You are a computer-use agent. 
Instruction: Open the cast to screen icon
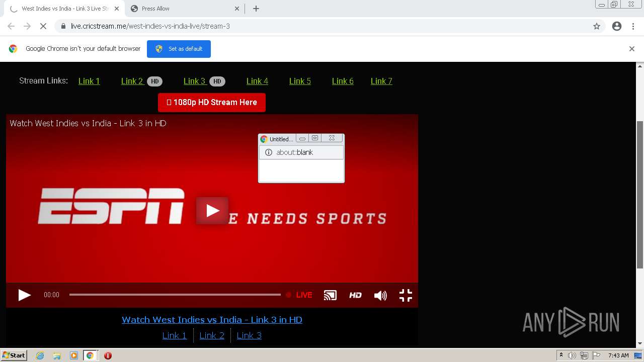(330, 295)
